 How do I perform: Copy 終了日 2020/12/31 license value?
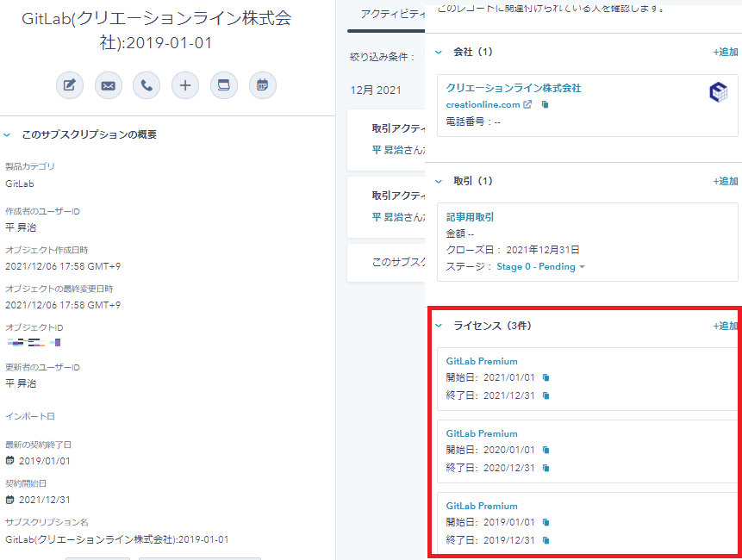[546, 468]
